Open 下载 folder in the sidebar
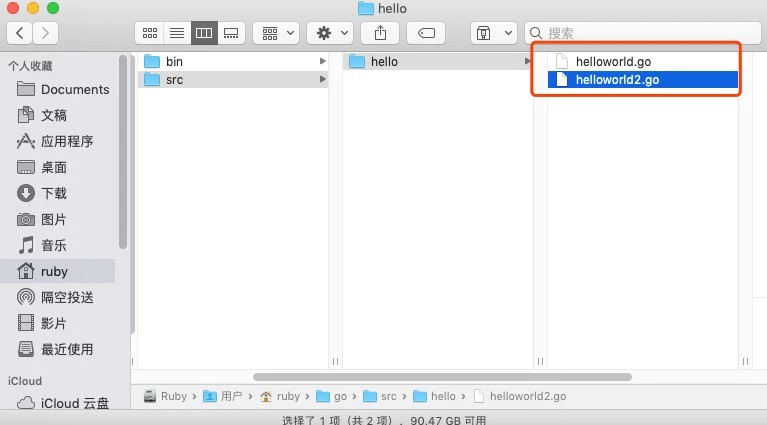 [x=54, y=193]
